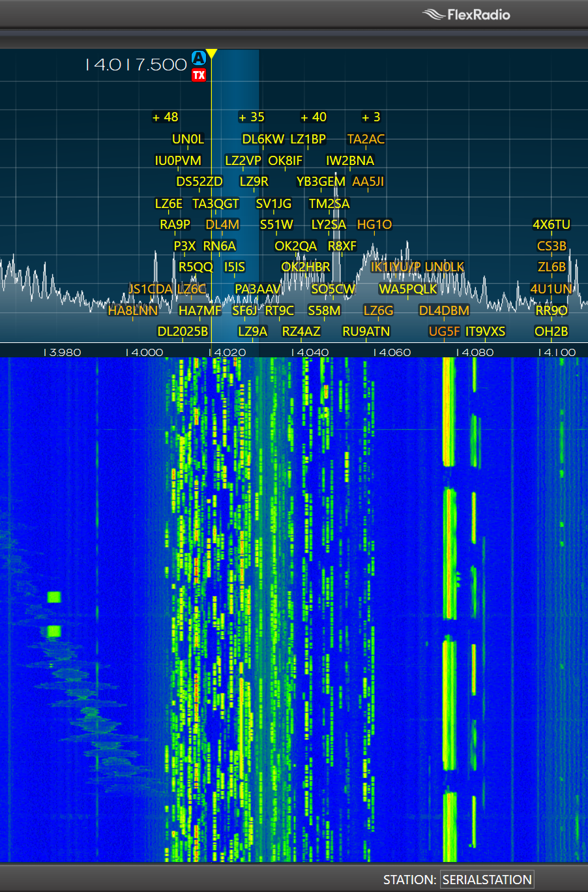Tune to the 4X6TU spot
Screen dimensions: 588x892
(551, 224)
